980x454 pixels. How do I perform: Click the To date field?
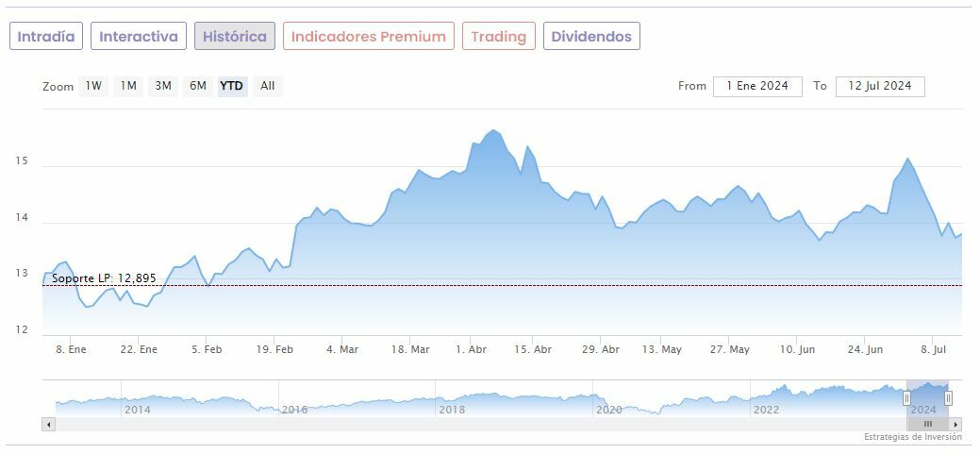click(879, 86)
